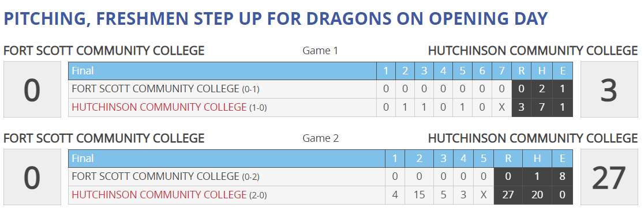The width and height of the screenshot is (644, 211).
Task: Click Fort Scott's big score 0 in Game 1
Action: [x=32, y=89]
